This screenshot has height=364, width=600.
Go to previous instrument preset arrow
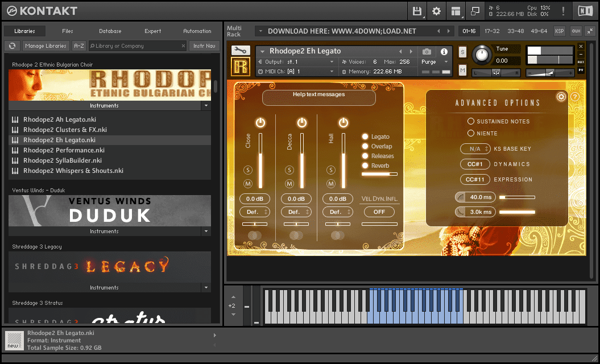pos(400,51)
